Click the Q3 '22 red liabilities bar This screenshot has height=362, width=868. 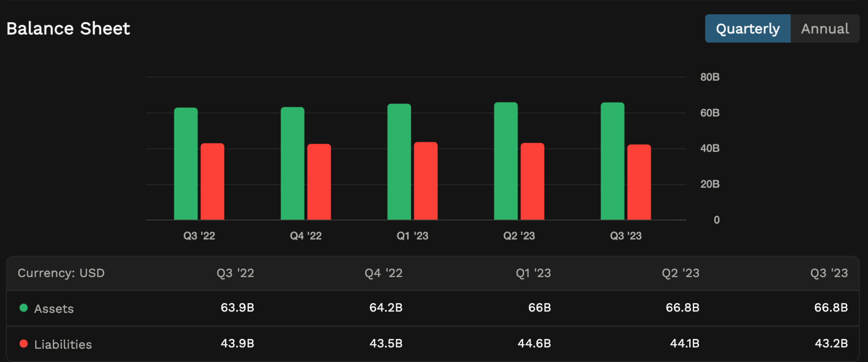(x=212, y=182)
